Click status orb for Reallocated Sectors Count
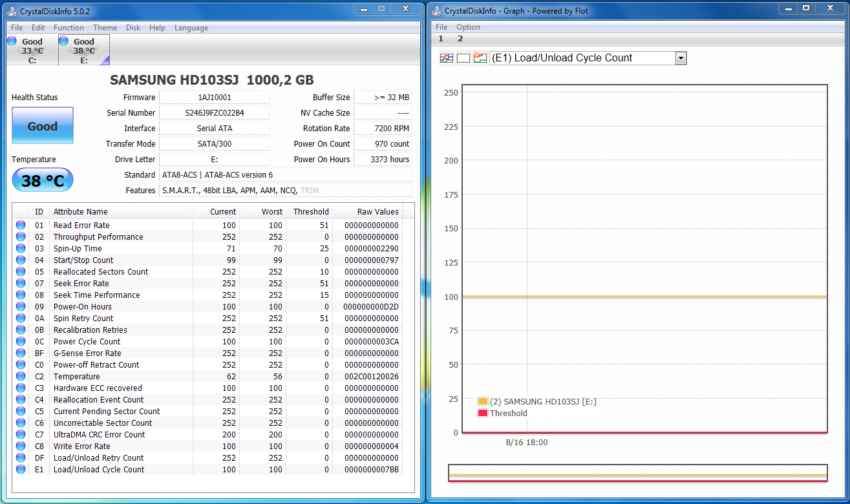 click(x=21, y=272)
